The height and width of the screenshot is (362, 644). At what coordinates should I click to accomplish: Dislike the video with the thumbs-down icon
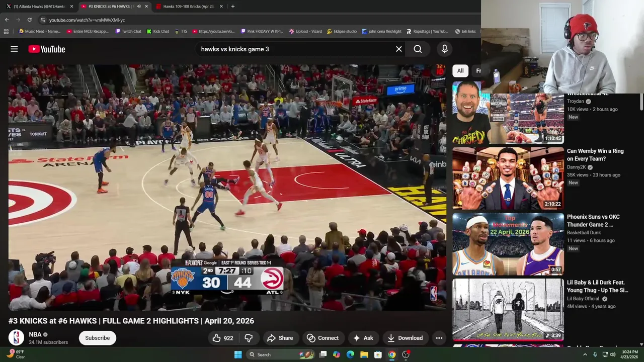point(249,338)
